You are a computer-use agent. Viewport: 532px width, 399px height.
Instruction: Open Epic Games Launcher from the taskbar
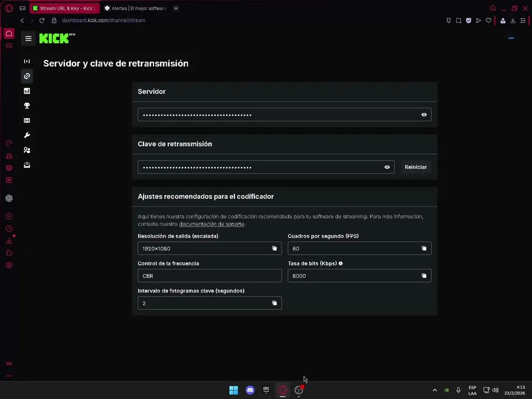(x=267, y=390)
